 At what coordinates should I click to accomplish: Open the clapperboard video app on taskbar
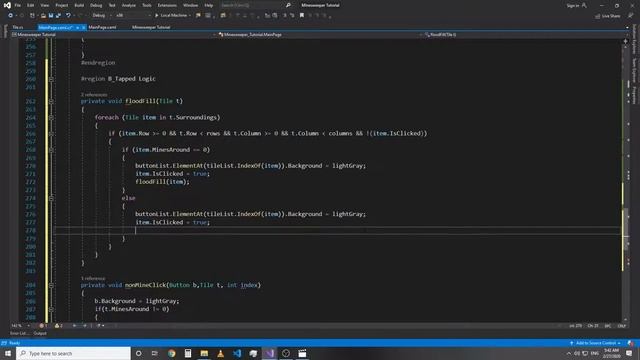coord(302,353)
